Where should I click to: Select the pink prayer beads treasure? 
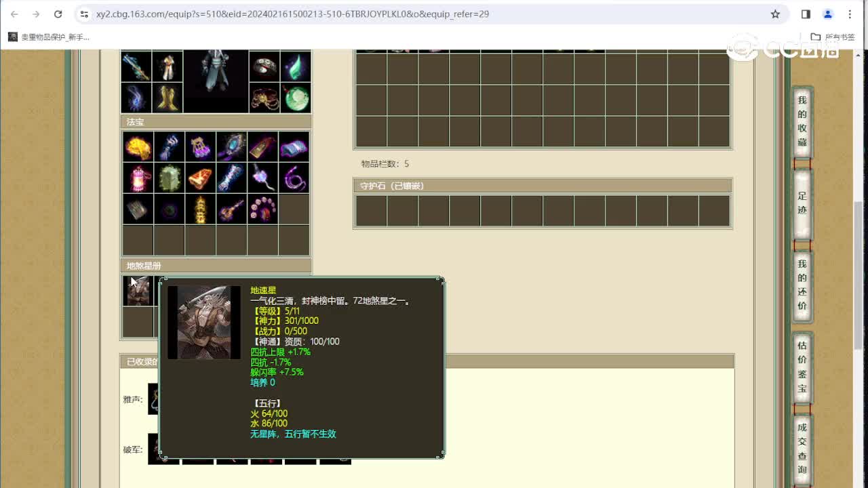[x=262, y=209]
